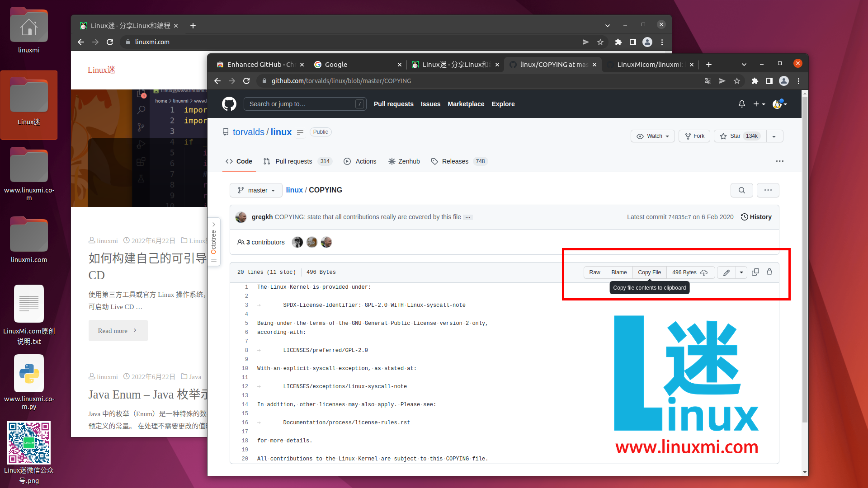Open Pull requests in GitHub header
868x488 pixels.
coord(393,104)
